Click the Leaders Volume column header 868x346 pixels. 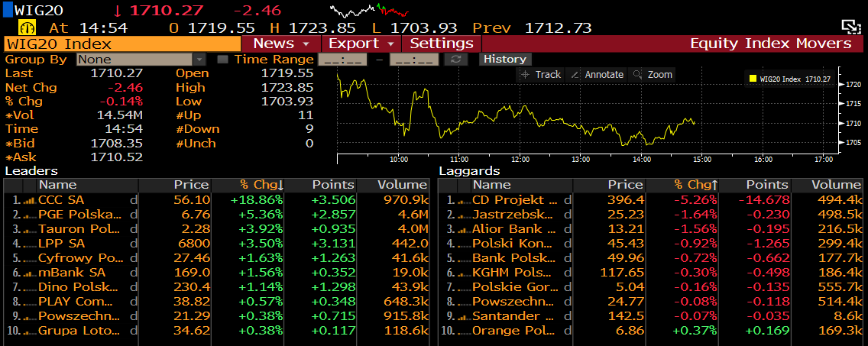pyautogui.click(x=393, y=185)
